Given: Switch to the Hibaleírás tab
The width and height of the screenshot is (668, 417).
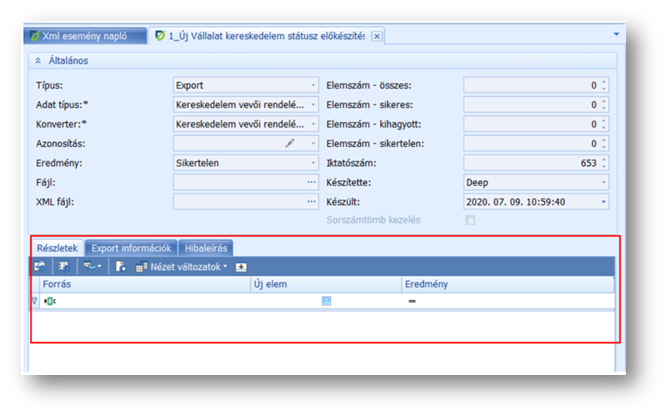Looking at the screenshot, I should (208, 248).
